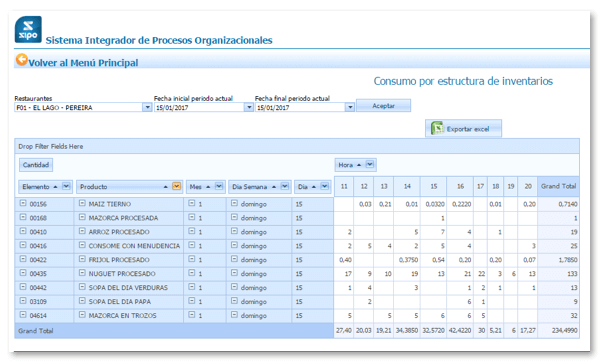
Task: Open Volver al Menú Principal link
Action: (83, 63)
